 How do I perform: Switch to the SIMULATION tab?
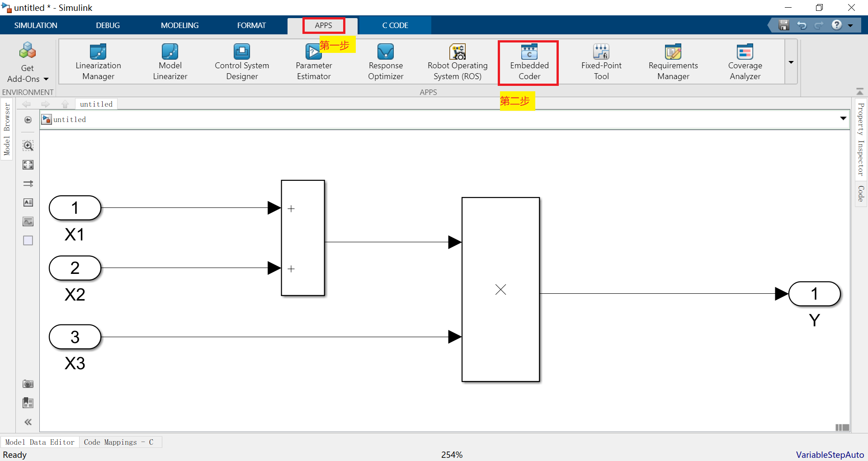(x=36, y=25)
